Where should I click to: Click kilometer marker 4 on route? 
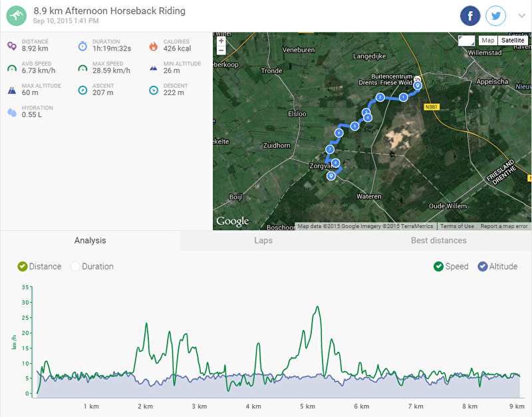tap(368, 118)
